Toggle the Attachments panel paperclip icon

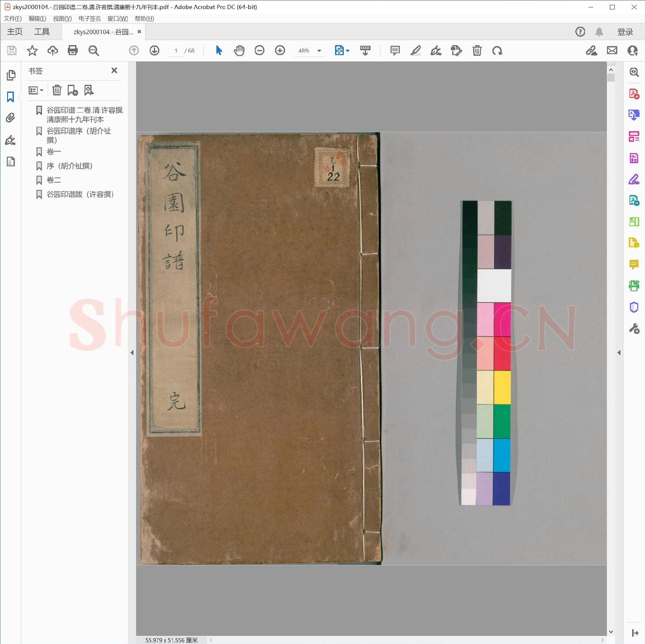pos(10,118)
